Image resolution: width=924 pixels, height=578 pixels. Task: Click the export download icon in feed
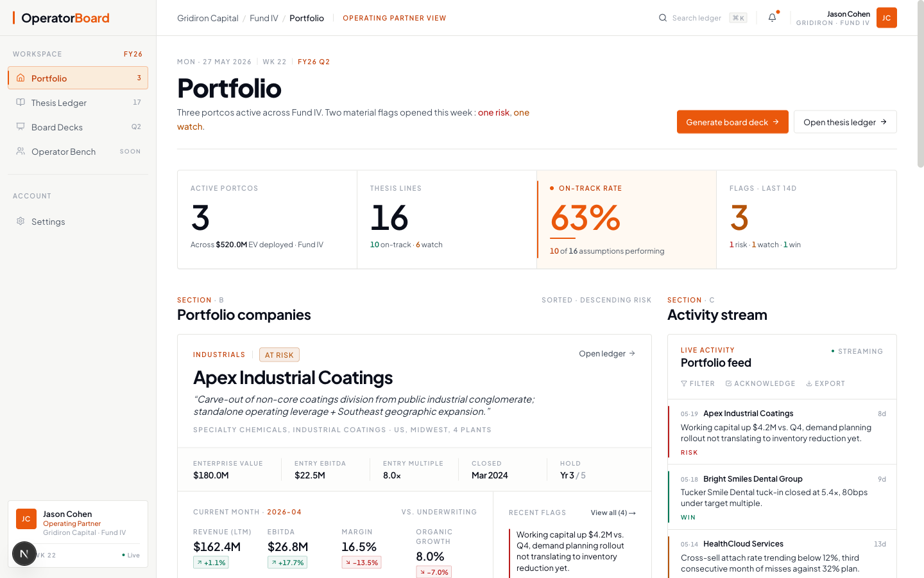coord(809,383)
